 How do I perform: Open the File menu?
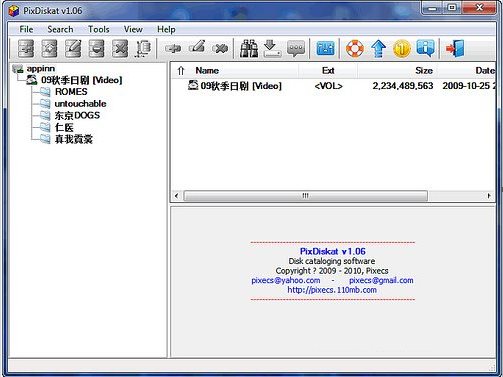click(x=26, y=29)
